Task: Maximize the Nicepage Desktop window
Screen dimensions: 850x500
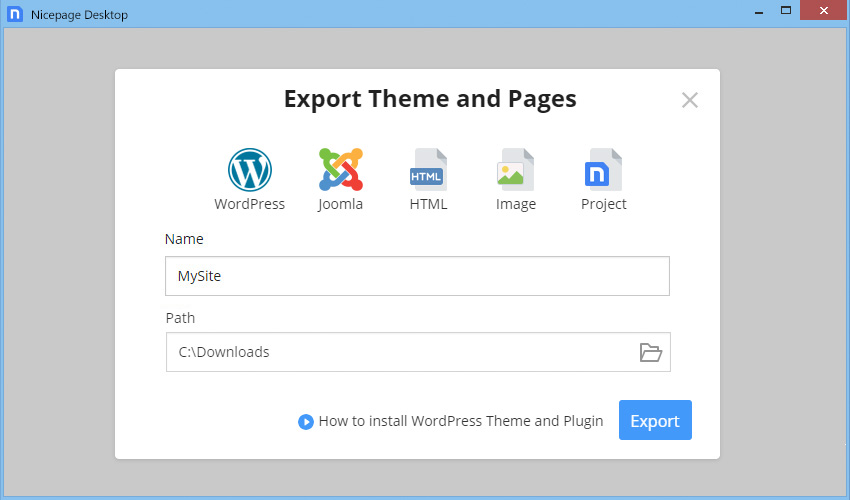Action: tap(785, 10)
